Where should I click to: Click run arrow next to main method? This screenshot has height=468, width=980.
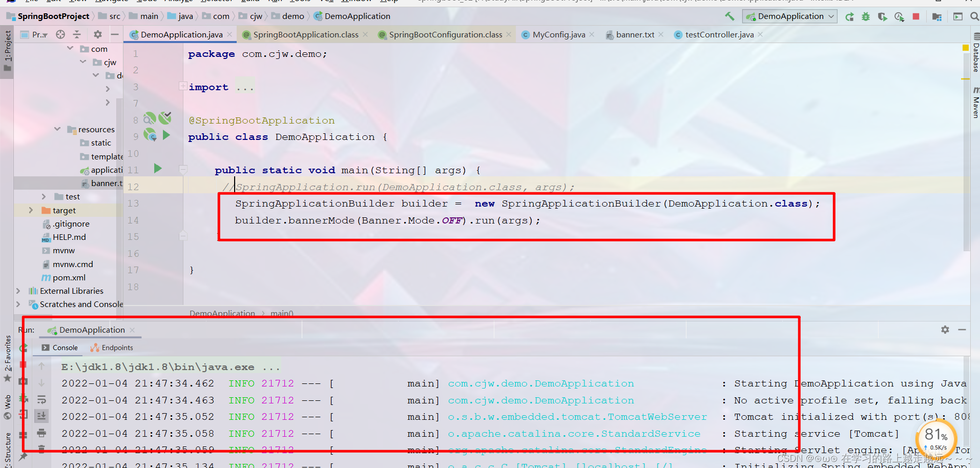(158, 168)
